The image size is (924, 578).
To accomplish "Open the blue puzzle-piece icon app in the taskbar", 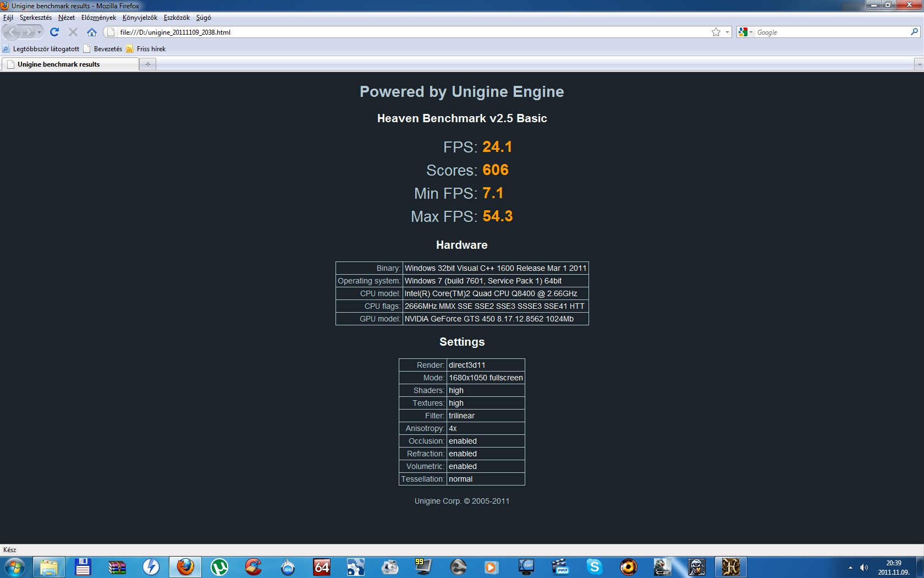I will 356,567.
